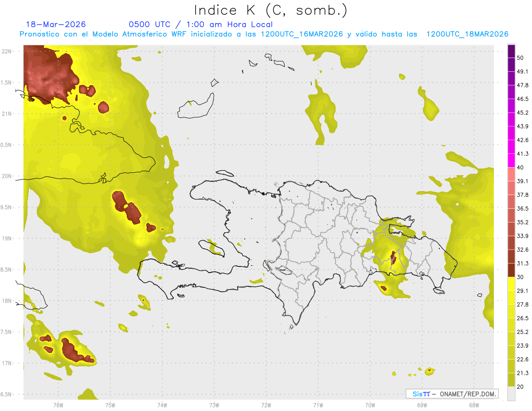Click the 9.5N latitude label

tap(7, 207)
